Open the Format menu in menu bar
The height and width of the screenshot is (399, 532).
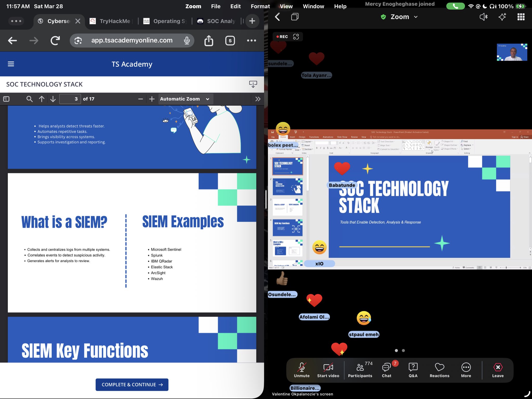click(260, 6)
